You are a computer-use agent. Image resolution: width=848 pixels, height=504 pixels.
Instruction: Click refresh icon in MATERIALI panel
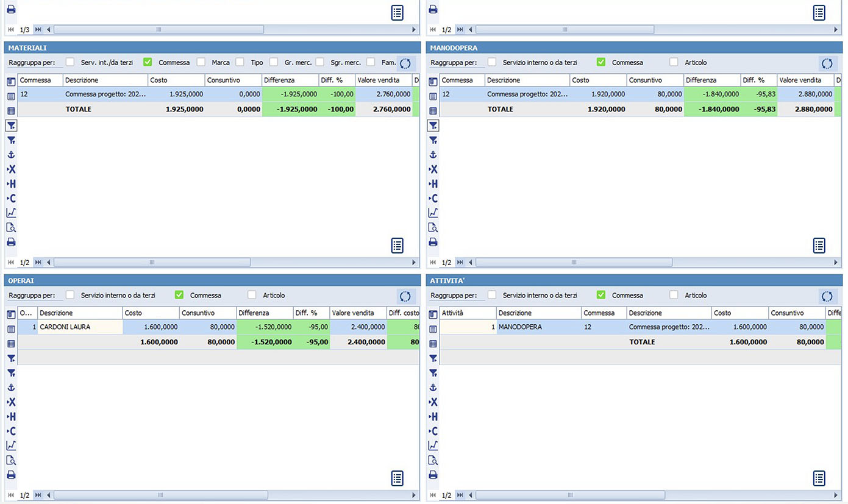pyautogui.click(x=405, y=63)
